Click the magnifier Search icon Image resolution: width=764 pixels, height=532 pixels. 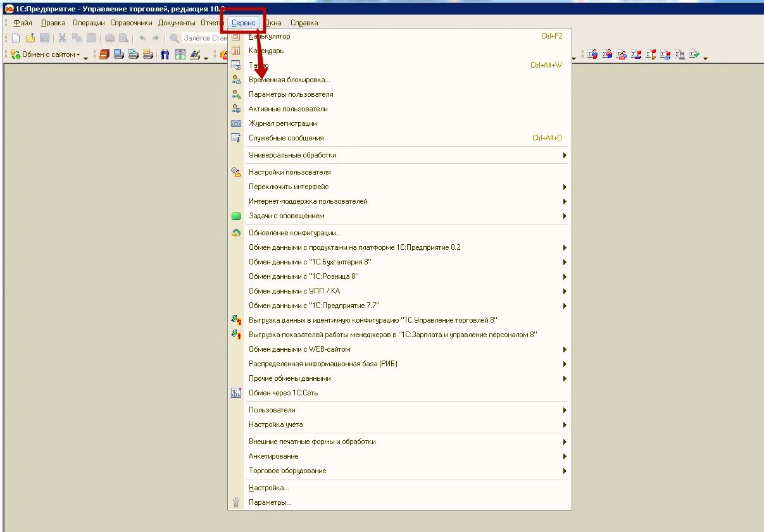pyautogui.click(x=174, y=39)
